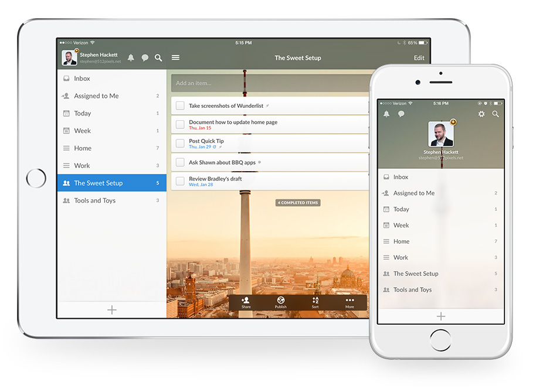The width and height of the screenshot is (536, 392).
Task: Select Inbox in iPad sidebar
Action: [112, 79]
